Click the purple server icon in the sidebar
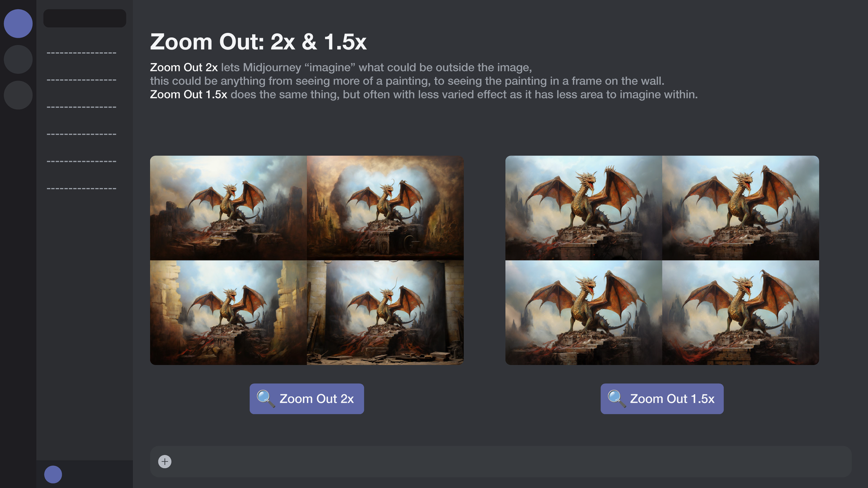This screenshot has width=868, height=488. tap(18, 24)
